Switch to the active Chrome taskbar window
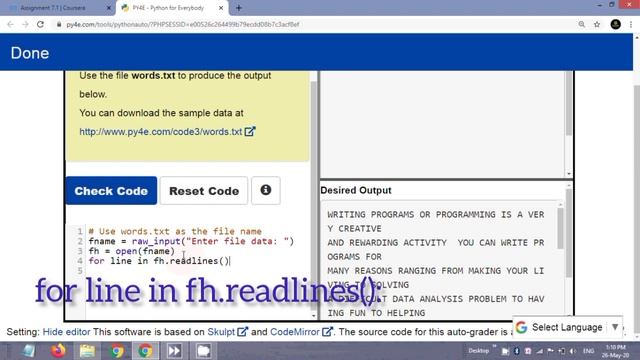 [145, 351]
